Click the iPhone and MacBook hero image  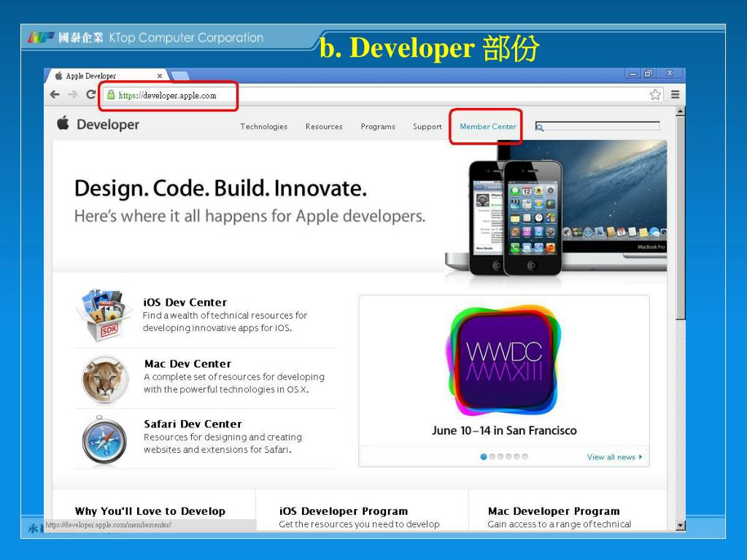(x=555, y=208)
